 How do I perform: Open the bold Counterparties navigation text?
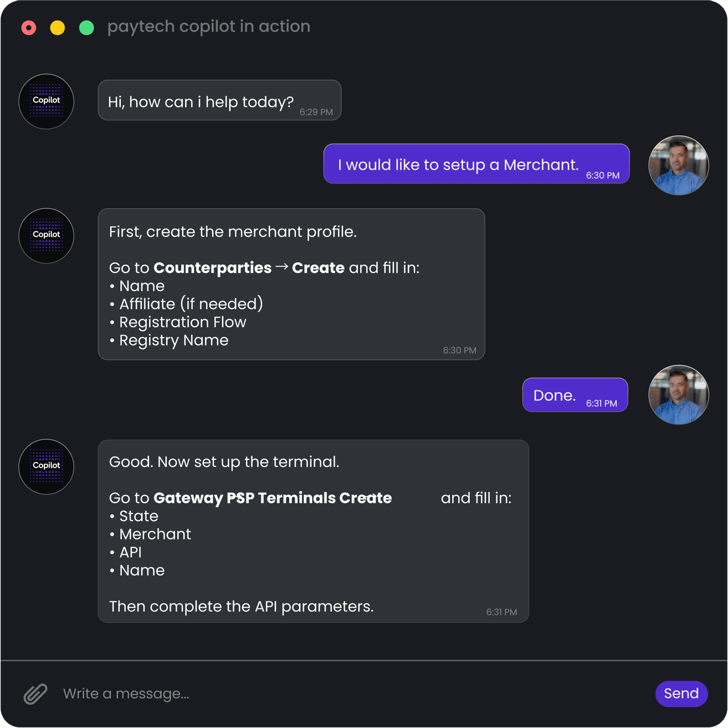(212, 268)
